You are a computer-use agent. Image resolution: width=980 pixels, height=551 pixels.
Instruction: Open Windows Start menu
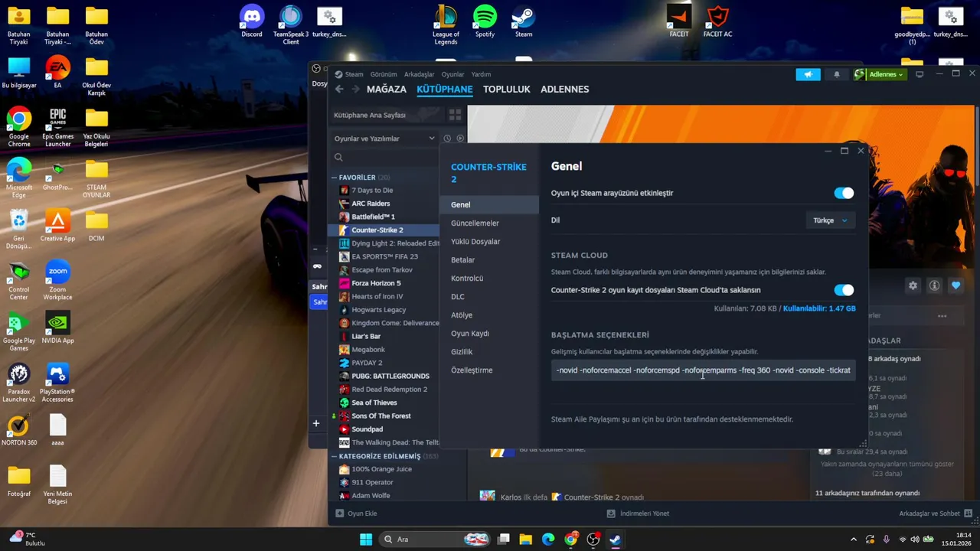(x=366, y=540)
